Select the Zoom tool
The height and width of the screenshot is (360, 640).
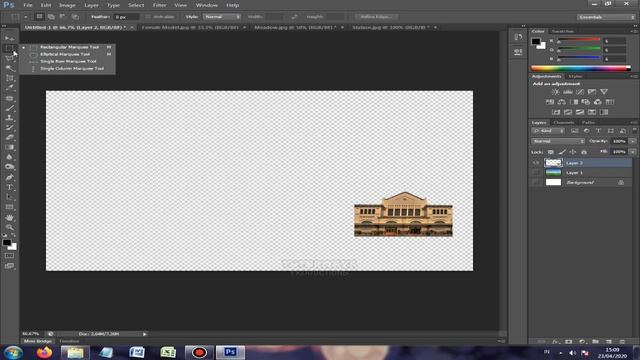pos(9,227)
